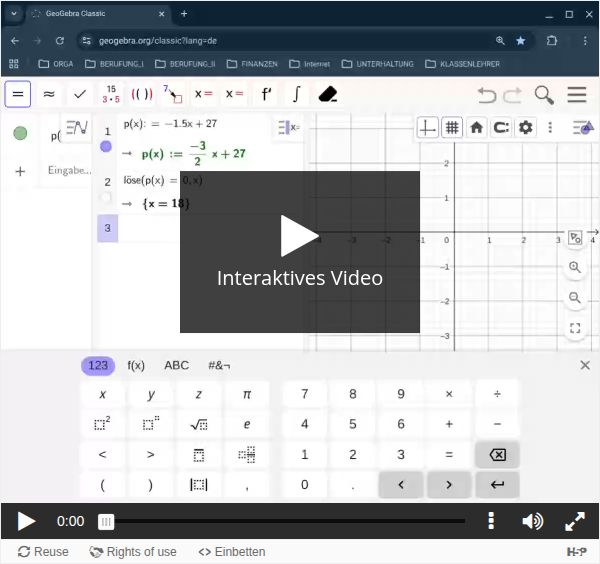
Task: Select the Integral tool
Action: pyautogui.click(x=297, y=94)
